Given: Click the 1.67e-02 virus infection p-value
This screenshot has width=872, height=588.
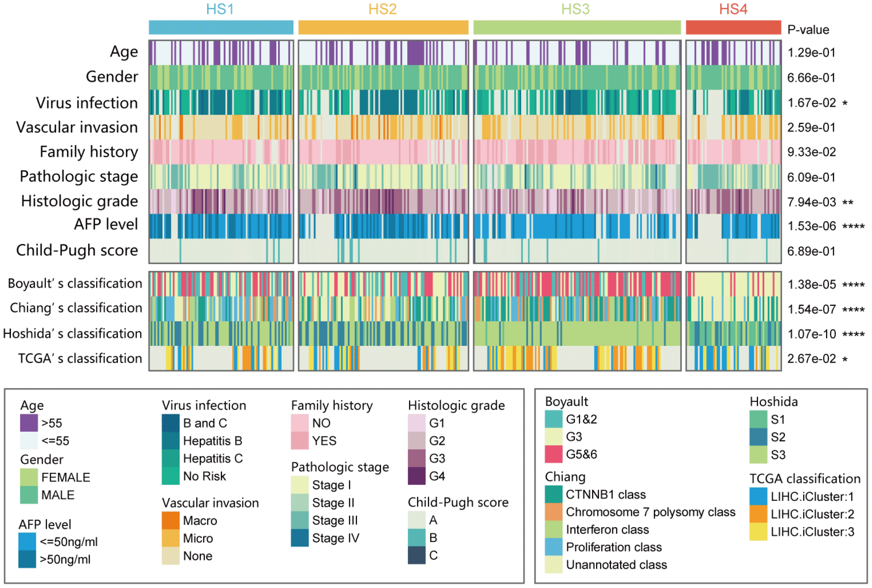Looking at the screenshot, I should [812, 103].
